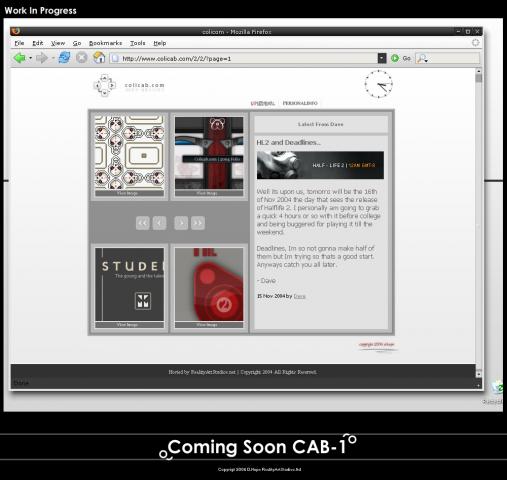Viewport: 507px width, 480px height.
Task: Open the Back button history dropdown
Action: (x=30, y=58)
